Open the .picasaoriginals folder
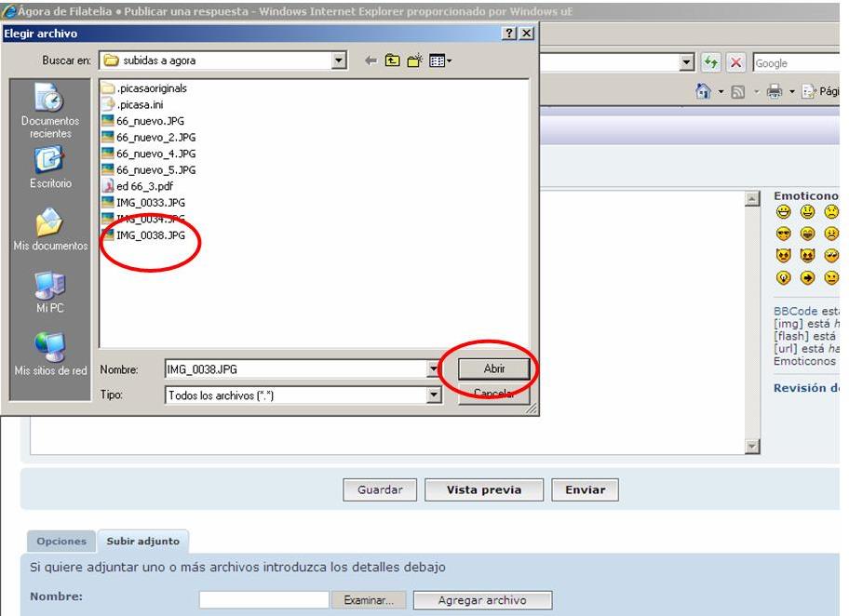The width and height of the screenshot is (849, 616). [x=152, y=88]
